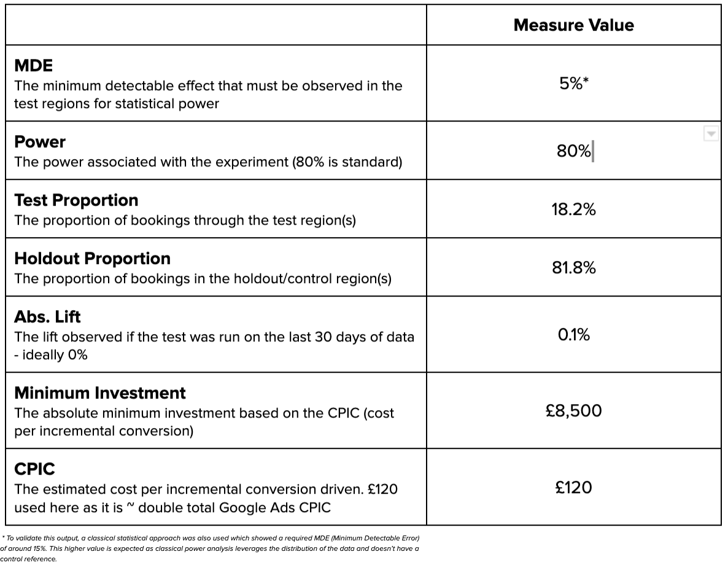Select the £120 CPIC value cell

coord(573,488)
